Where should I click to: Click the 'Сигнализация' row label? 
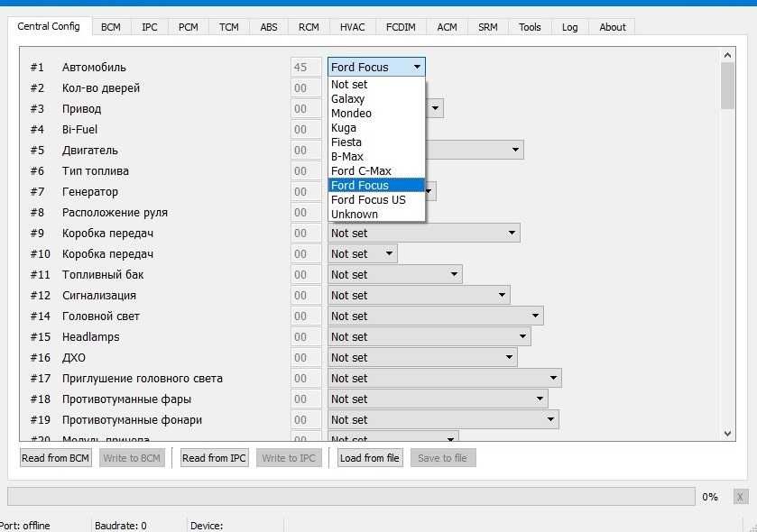tap(99, 295)
